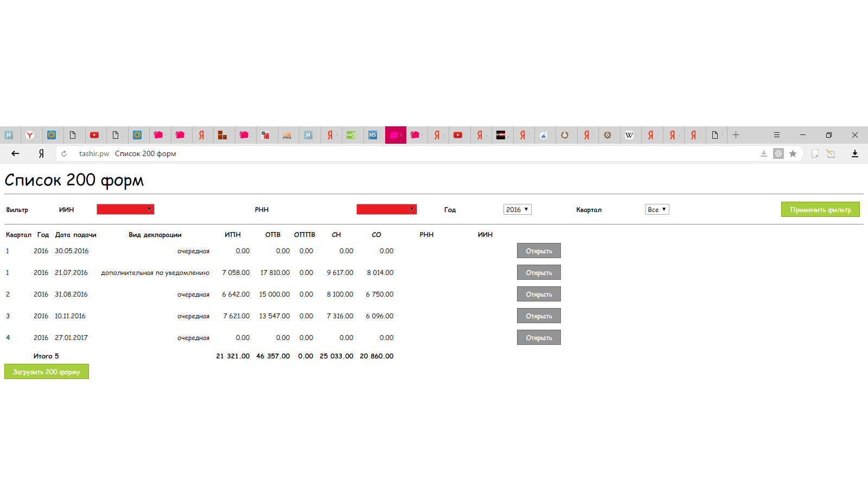Go back with the browser back arrow

[x=15, y=153]
